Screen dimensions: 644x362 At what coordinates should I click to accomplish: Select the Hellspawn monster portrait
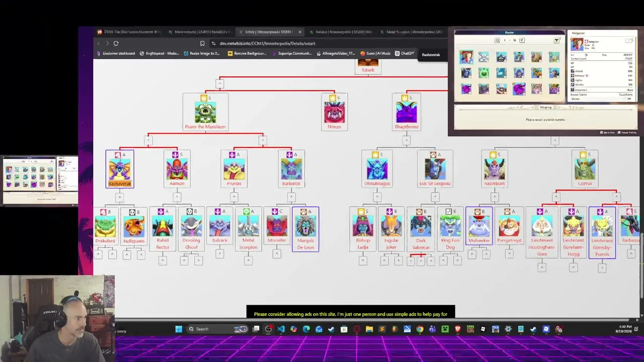coord(134,226)
